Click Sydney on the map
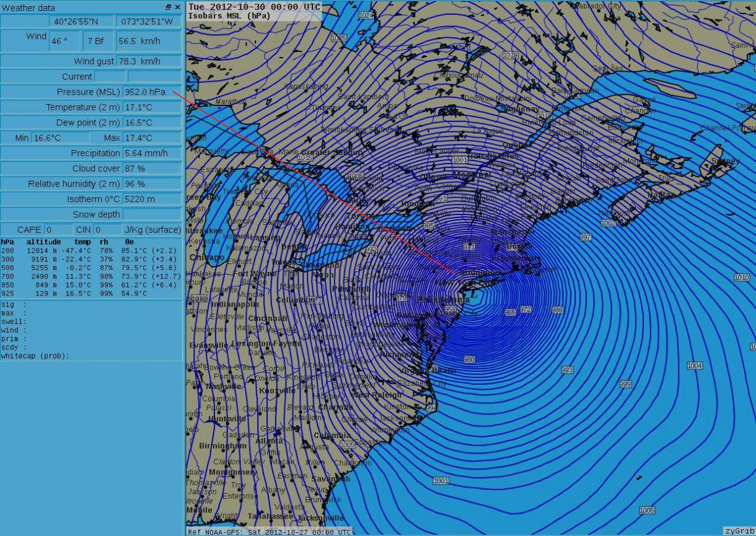This screenshot has width=756, height=536. (726, 161)
